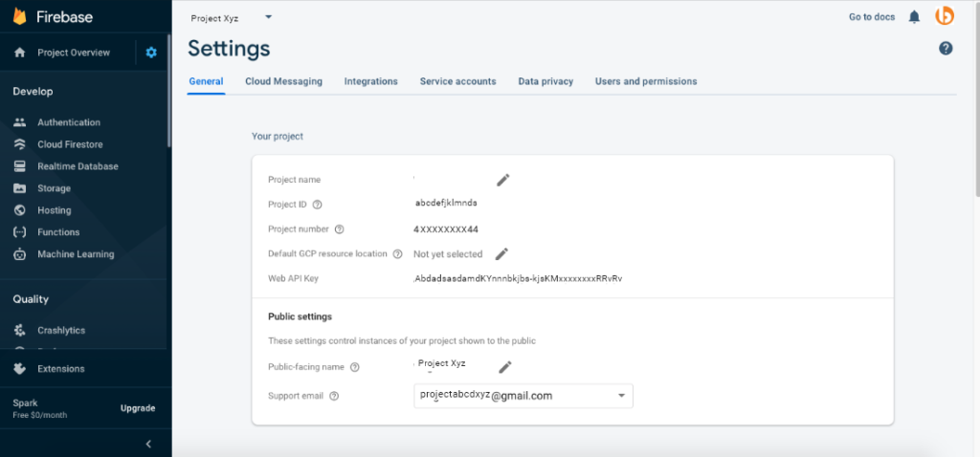The width and height of the screenshot is (980, 457).
Task: Edit Default GCP resource location pencil
Action: [501, 253]
